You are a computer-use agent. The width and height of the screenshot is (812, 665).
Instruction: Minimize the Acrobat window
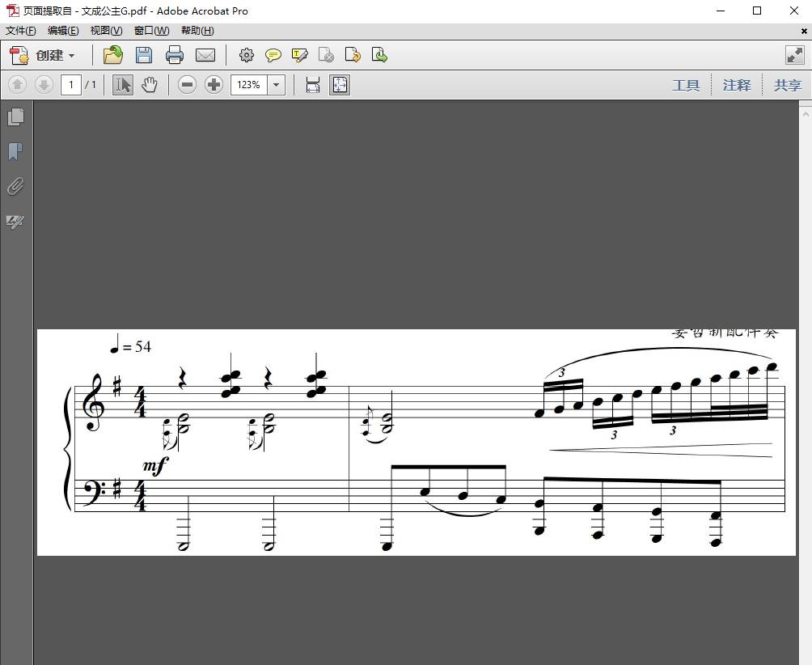(720, 11)
